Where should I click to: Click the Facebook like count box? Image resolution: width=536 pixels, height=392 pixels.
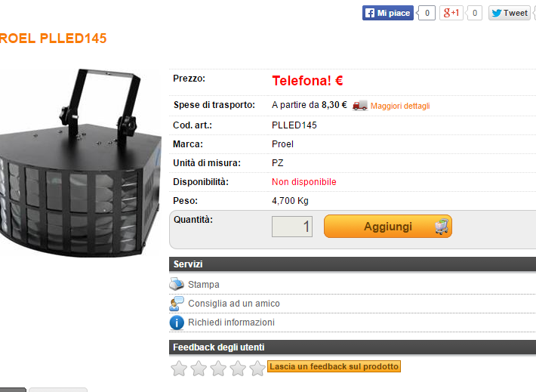427,13
